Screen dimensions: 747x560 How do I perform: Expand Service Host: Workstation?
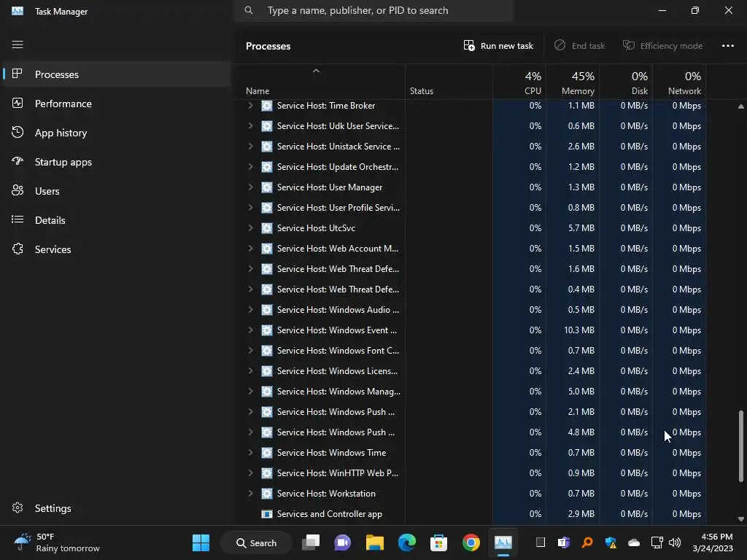tap(250, 494)
